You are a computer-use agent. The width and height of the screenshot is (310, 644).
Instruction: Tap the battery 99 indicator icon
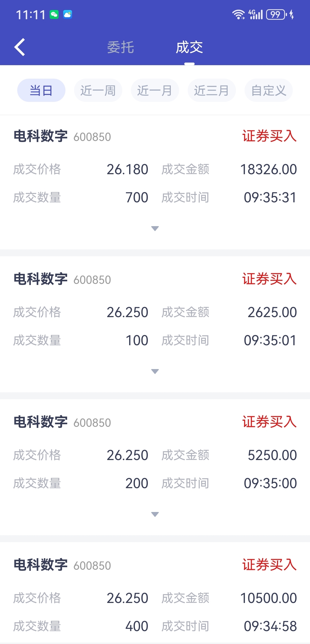(x=276, y=14)
